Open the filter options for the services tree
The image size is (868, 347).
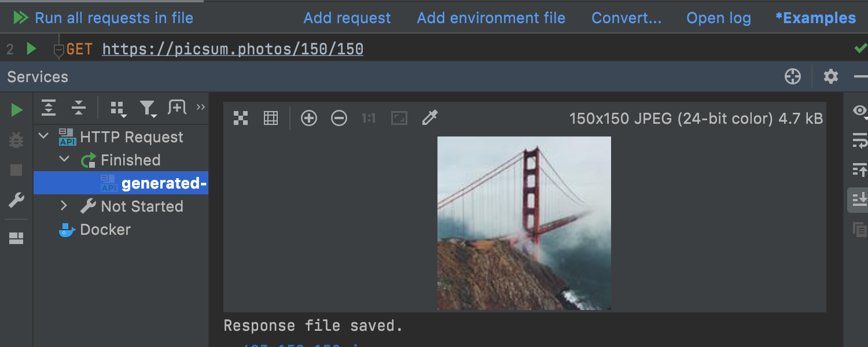coord(148,108)
